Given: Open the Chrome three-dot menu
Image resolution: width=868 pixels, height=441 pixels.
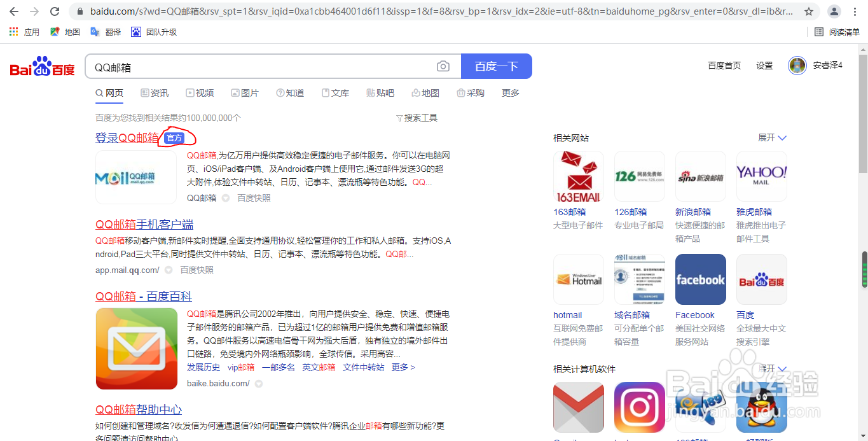Looking at the screenshot, I should click(856, 11).
